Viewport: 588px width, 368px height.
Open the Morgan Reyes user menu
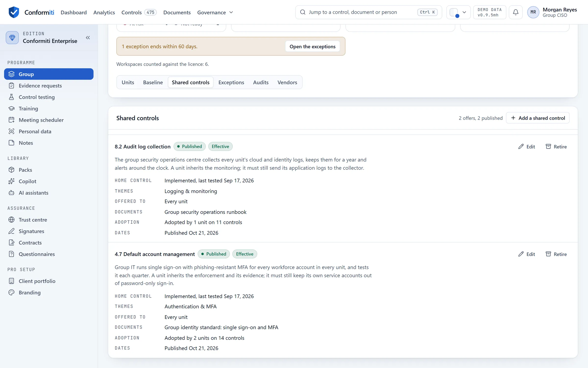pos(552,12)
